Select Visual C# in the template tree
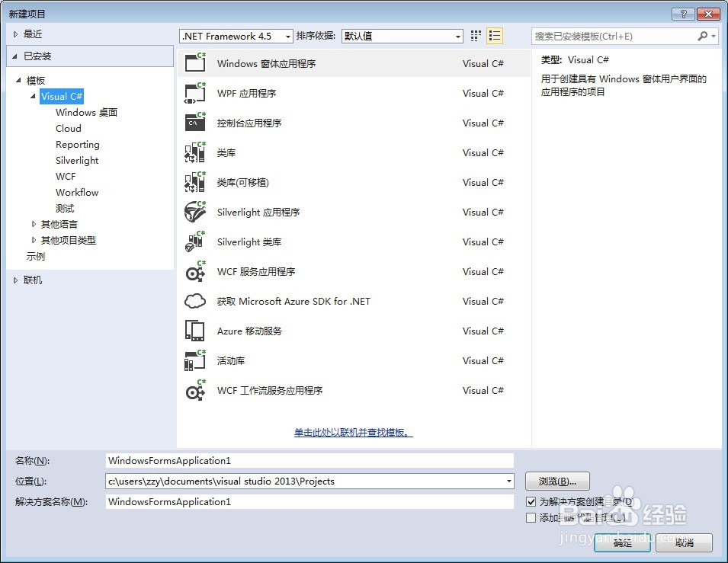728x563 pixels. pos(62,97)
